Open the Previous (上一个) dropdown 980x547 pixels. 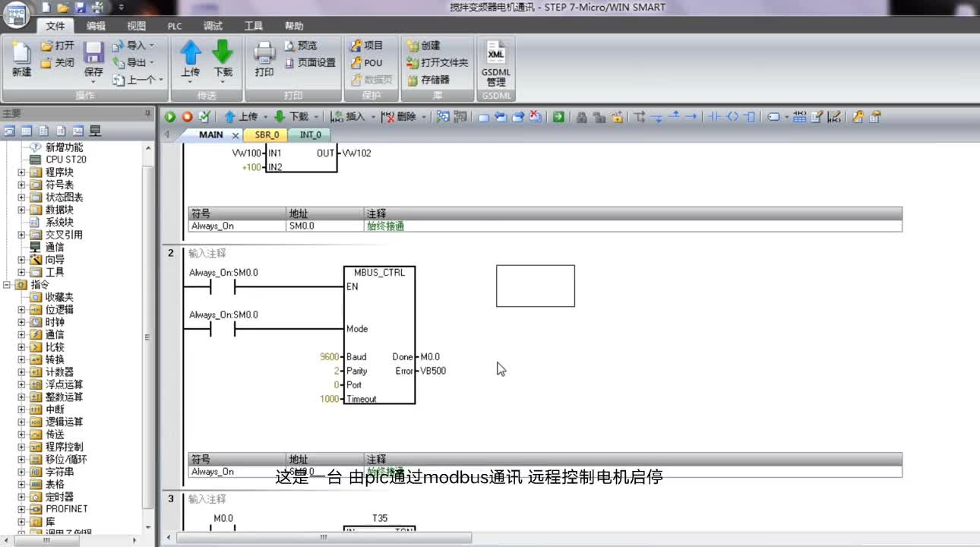pyautogui.click(x=138, y=80)
